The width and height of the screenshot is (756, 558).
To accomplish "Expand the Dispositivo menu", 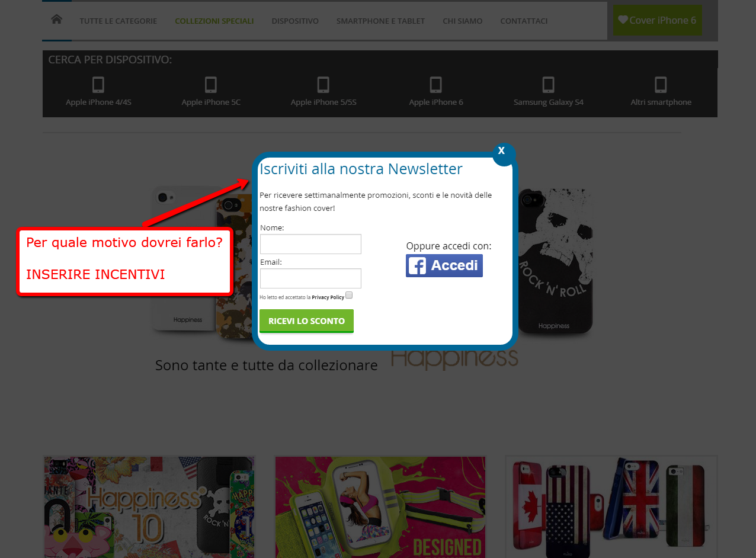I will tap(295, 21).
